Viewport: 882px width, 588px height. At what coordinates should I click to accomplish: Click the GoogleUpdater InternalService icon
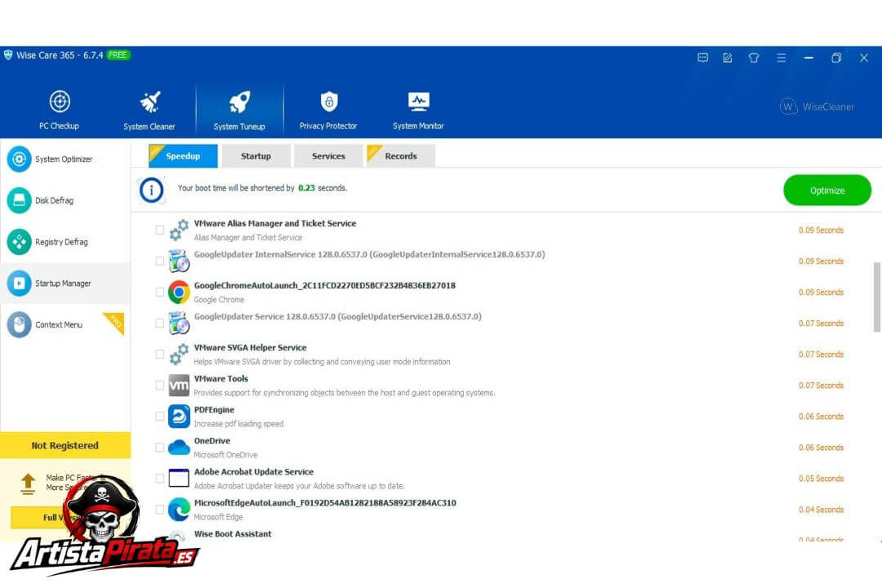click(x=179, y=261)
